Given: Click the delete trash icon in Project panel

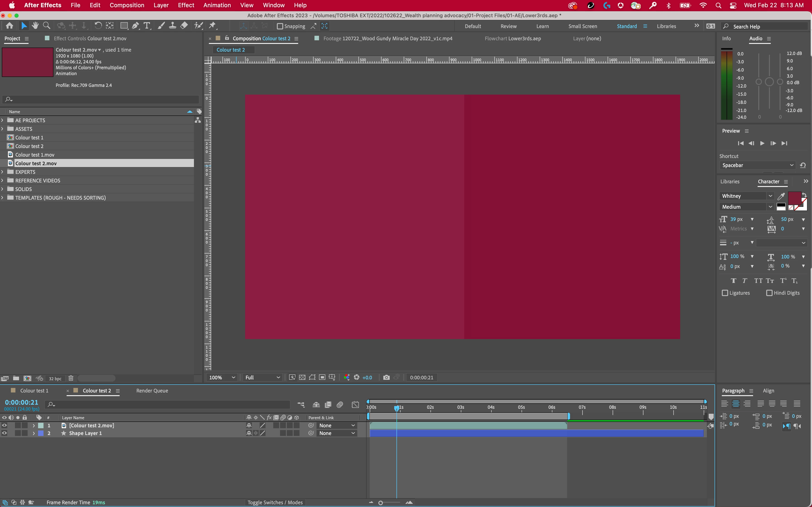Looking at the screenshot, I should click(71, 378).
